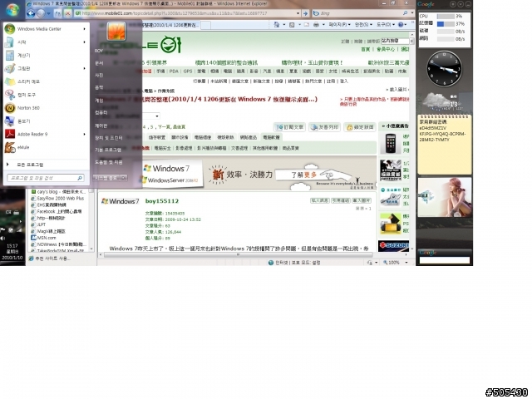Viewport: 532px width, 399px height.
Task: Click the IE help question mark icon
Action: [401, 24]
